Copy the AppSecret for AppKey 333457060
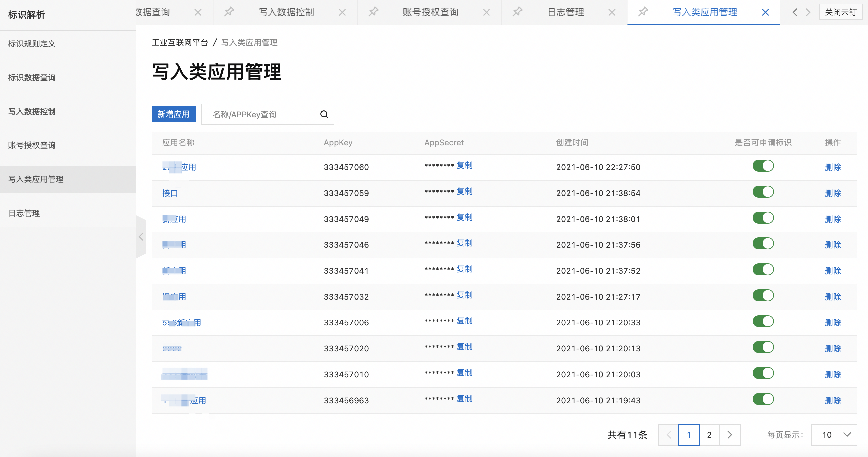 (x=465, y=165)
